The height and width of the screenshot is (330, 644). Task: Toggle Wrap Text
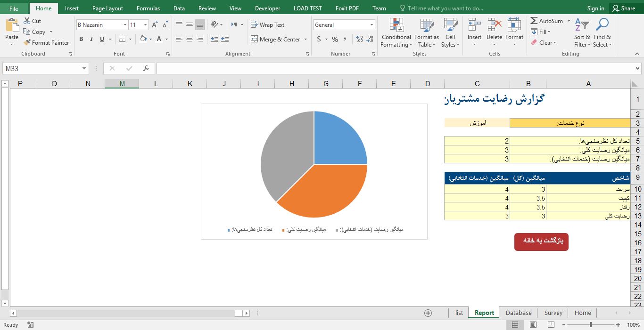coord(267,24)
